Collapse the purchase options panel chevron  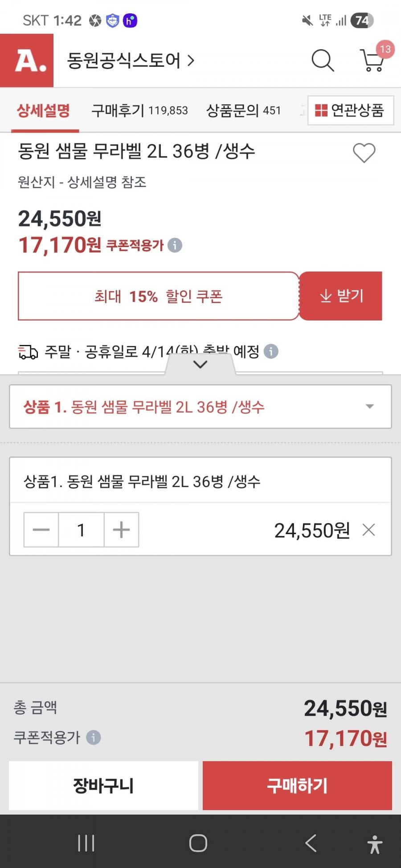click(x=200, y=365)
